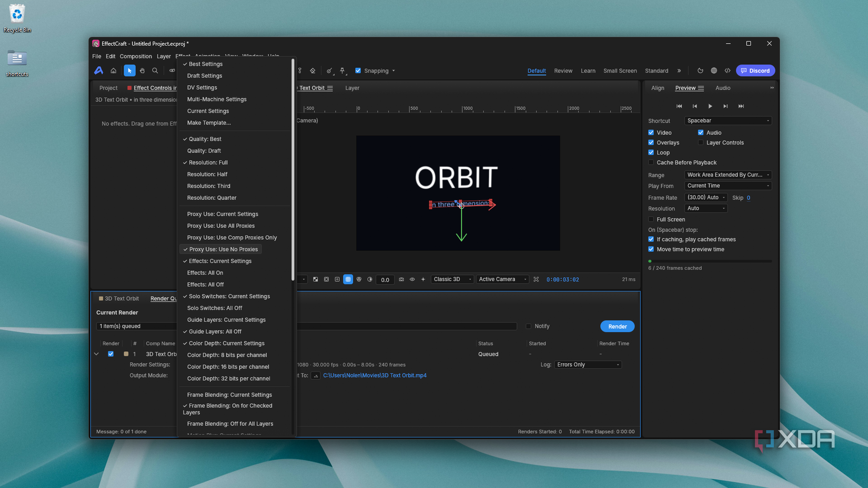Turn off the Loop checkbox
Viewport: 868px width, 488px height.
(651, 152)
